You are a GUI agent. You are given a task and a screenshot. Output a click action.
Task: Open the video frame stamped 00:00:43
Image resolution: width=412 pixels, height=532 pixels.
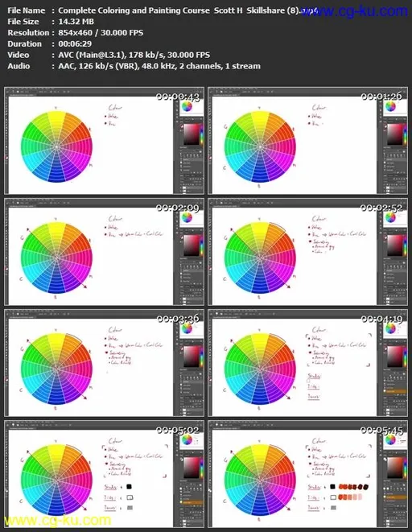click(x=104, y=141)
